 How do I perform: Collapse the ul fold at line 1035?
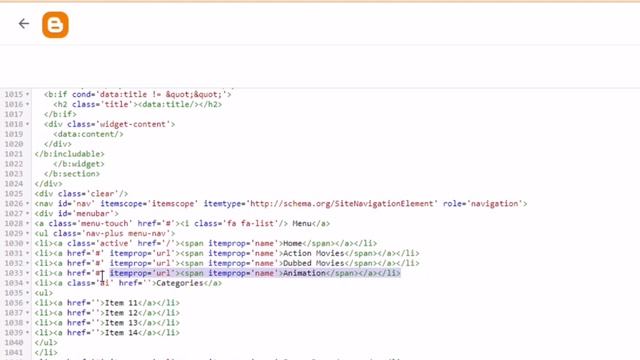coord(28,293)
